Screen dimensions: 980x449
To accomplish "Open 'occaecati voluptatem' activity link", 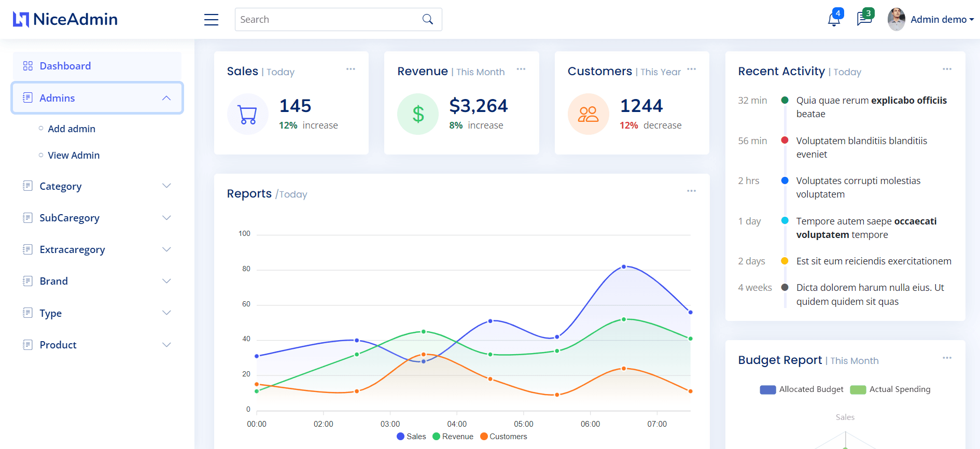I will point(866,228).
